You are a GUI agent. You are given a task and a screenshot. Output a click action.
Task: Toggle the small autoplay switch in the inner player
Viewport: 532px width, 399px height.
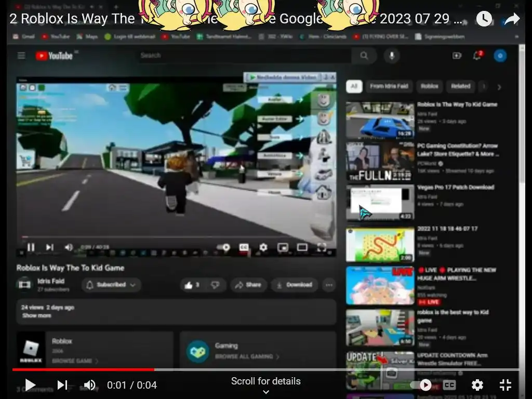coord(223,247)
